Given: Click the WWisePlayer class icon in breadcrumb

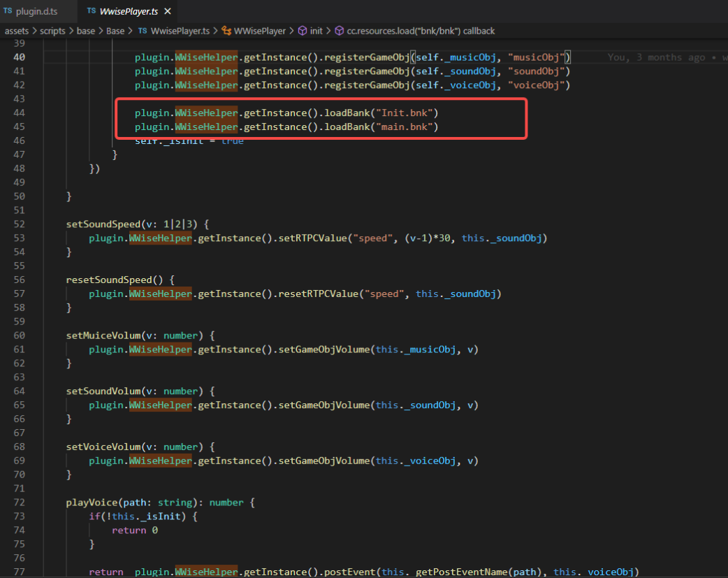Looking at the screenshot, I should pos(226,31).
